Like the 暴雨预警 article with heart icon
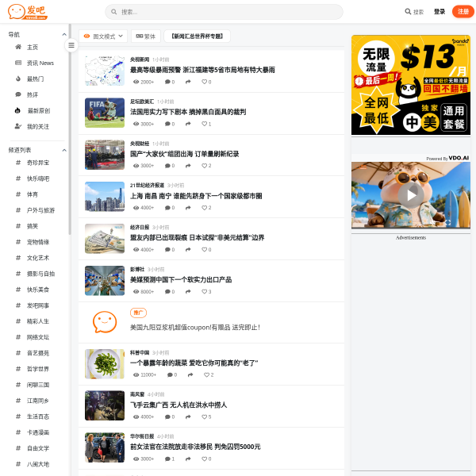This screenshot has width=476, height=476. [x=205, y=82]
